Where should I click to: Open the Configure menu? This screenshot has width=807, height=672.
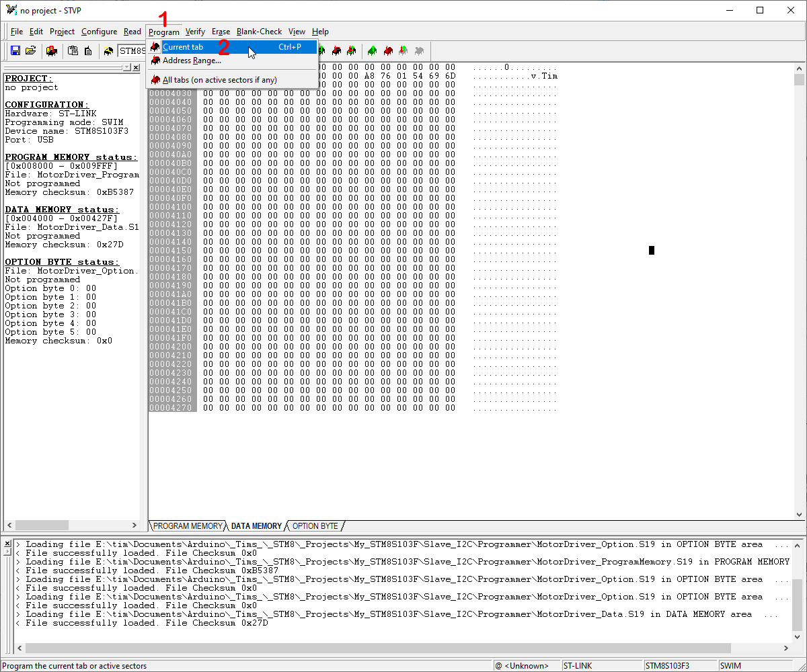pyautogui.click(x=100, y=32)
